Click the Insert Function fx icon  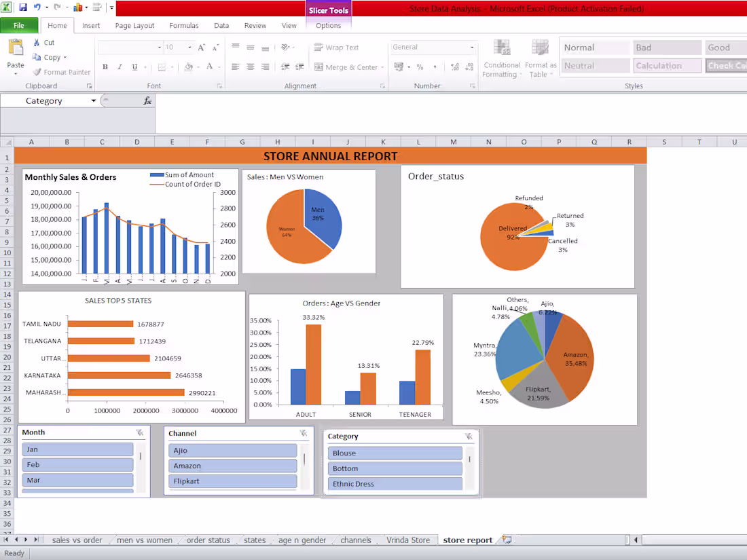[147, 100]
